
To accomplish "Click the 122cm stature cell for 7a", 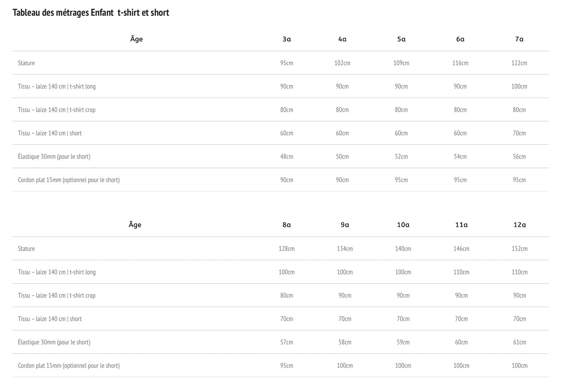I will 519,63.
